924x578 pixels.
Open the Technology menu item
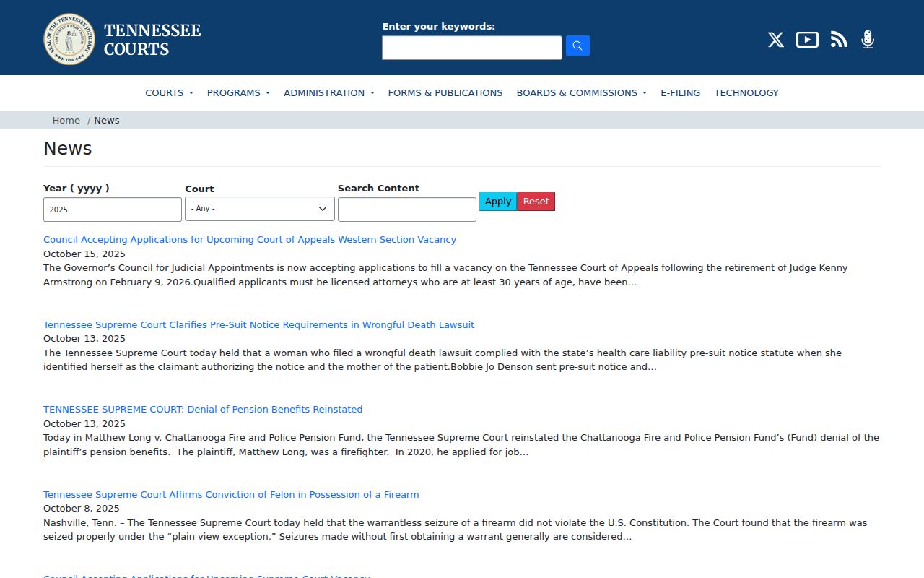(x=746, y=92)
